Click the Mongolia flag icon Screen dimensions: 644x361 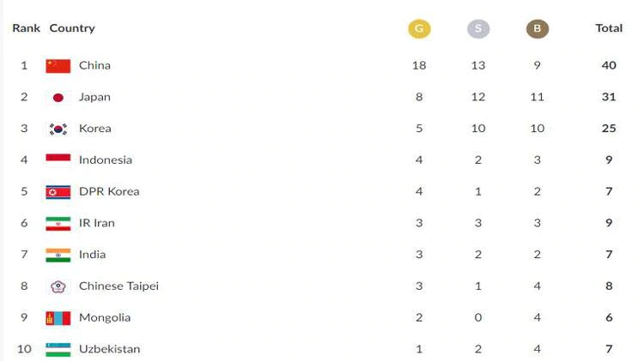pyautogui.click(x=58, y=318)
